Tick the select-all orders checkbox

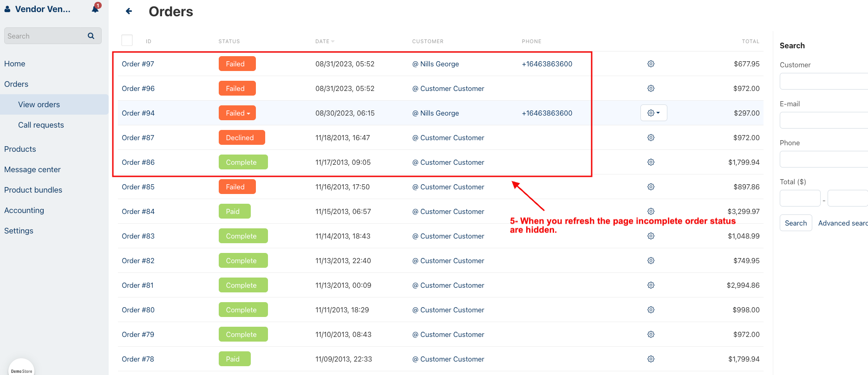[127, 40]
